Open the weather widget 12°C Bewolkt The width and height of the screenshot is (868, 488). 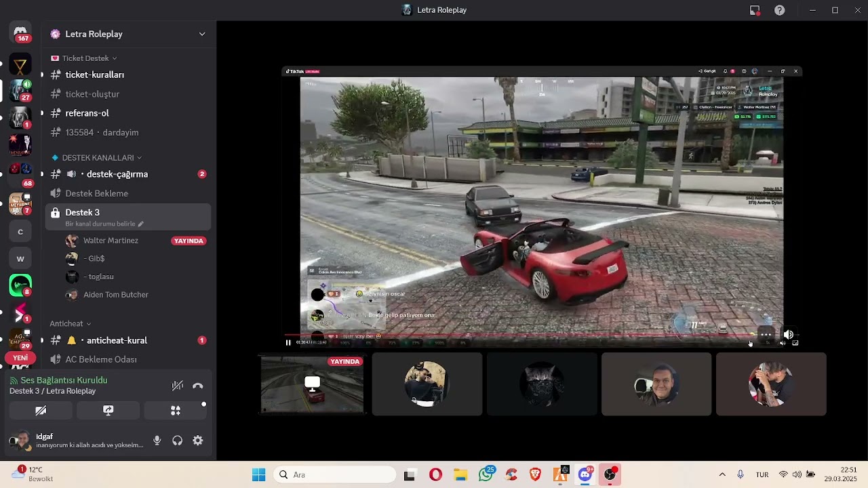33,474
